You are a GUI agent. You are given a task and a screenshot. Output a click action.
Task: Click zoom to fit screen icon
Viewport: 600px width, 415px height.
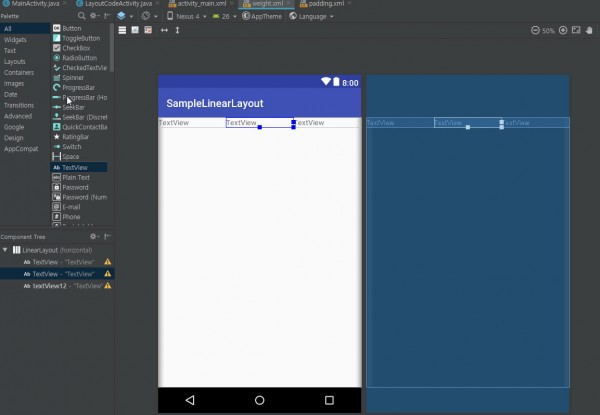click(576, 30)
